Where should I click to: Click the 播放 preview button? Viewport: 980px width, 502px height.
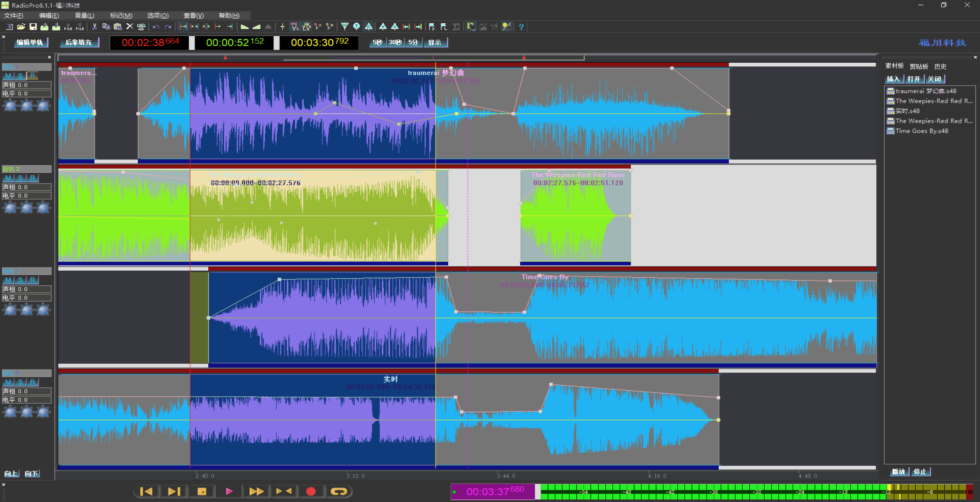(x=899, y=472)
